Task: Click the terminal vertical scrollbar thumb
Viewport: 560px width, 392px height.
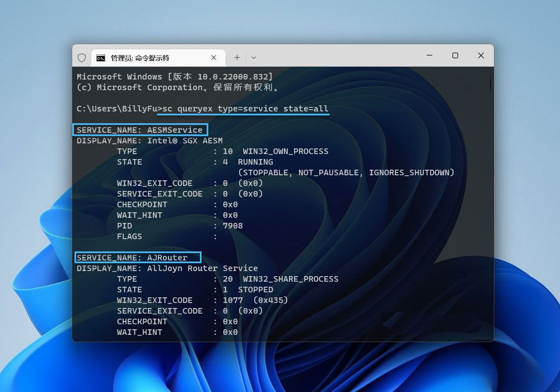Action: 491,84
